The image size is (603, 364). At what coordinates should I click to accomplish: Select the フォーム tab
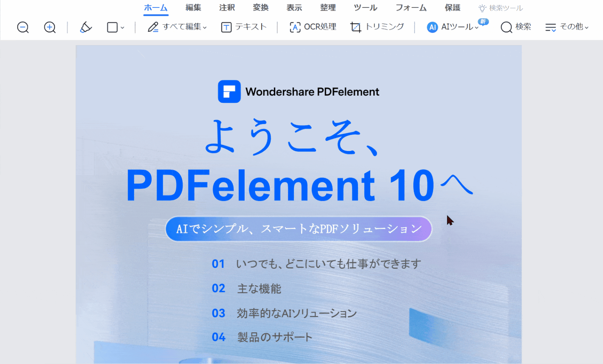[x=411, y=7]
